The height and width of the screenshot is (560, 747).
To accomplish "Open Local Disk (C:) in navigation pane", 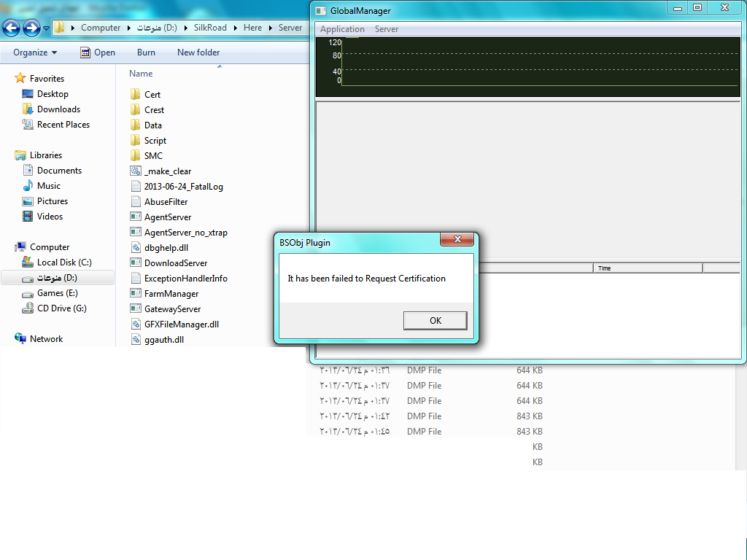I will coord(63,262).
